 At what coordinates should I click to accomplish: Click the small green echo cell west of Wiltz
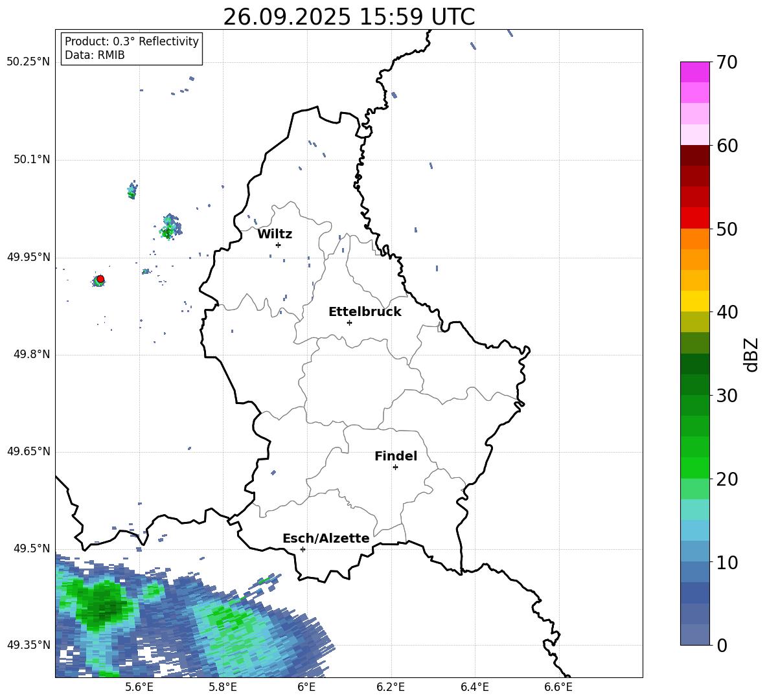pyautogui.click(x=169, y=229)
